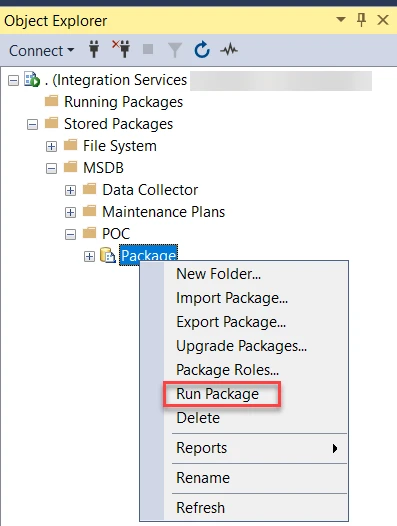Click the Integration Services server icon
This screenshot has width=397, height=526.
pos(32,80)
